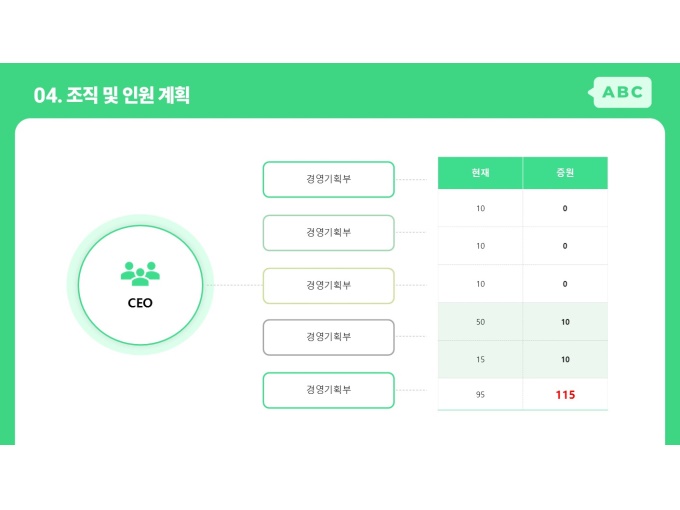Click the red 115 total
The height and width of the screenshot is (510, 680).
[565, 395]
